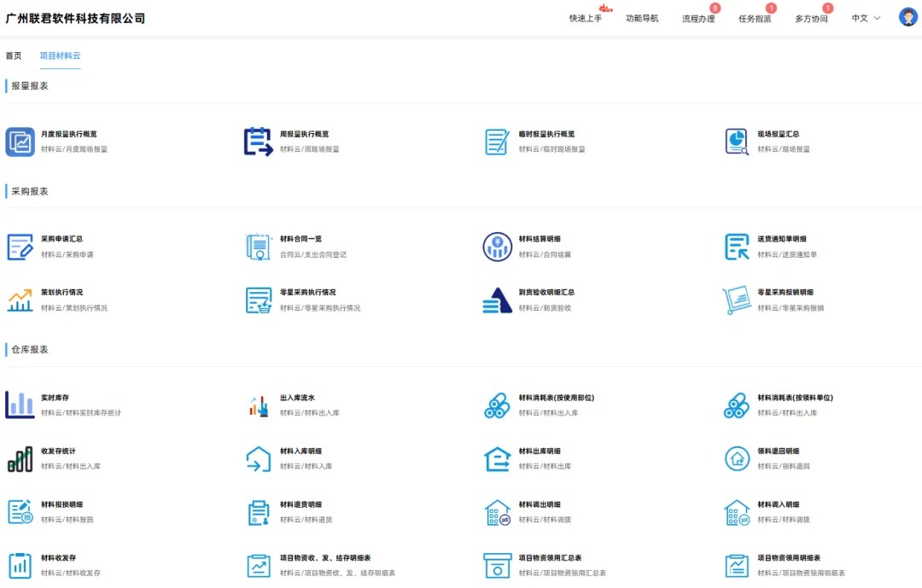Open the 实时库存 bar chart icon

pyautogui.click(x=20, y=405)
